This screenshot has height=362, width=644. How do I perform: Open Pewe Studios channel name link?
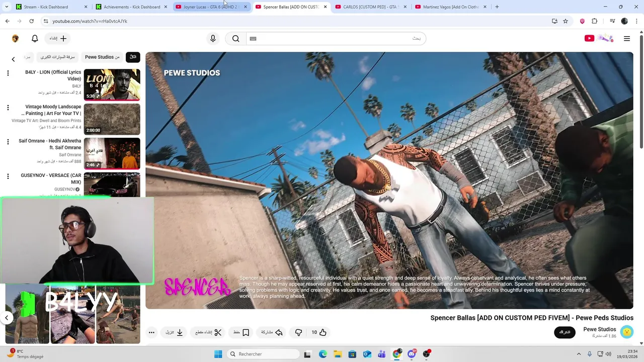click(599, 329)
